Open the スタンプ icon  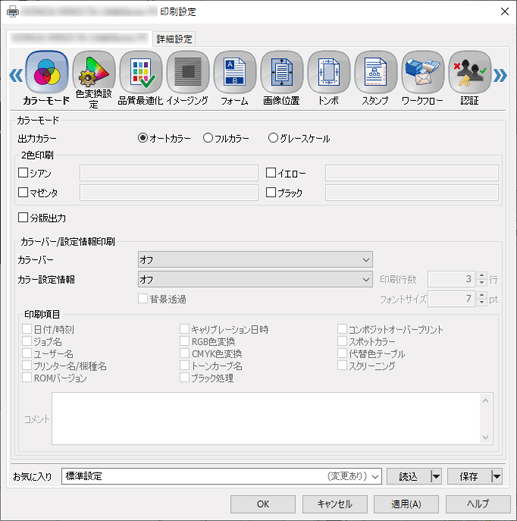coord(376,72)
